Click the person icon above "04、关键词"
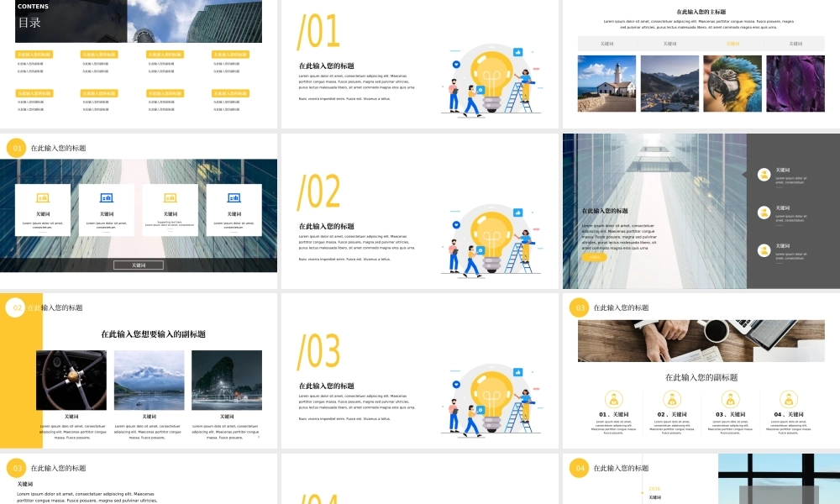 click(788, 399)
